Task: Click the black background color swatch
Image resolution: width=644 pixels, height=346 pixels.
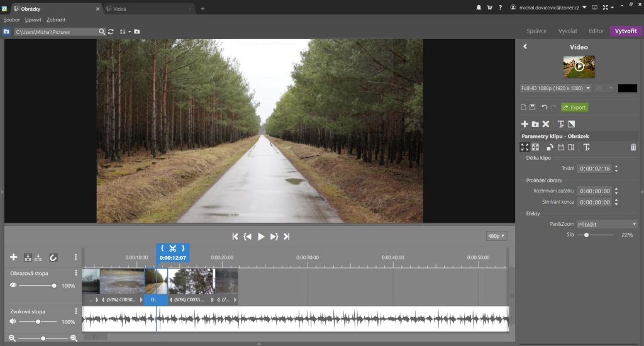Action: (628, 88)
